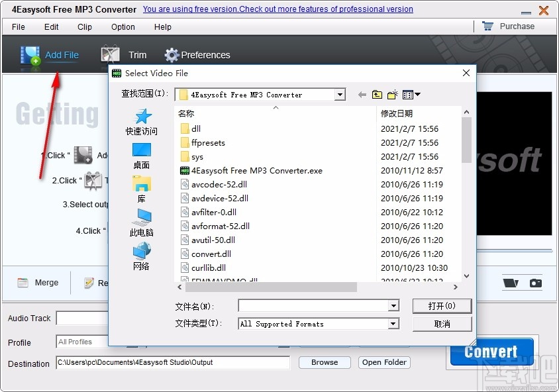Open the 此电脑 location in the dialog
Screen dimensions: 559x392
(x=140, y=222)
